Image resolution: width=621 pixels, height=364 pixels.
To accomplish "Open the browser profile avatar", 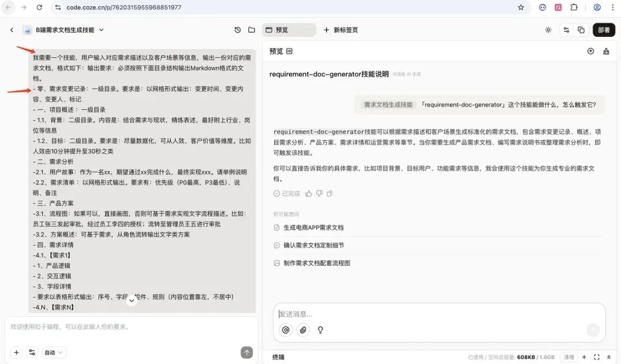I will pos(597,7).
